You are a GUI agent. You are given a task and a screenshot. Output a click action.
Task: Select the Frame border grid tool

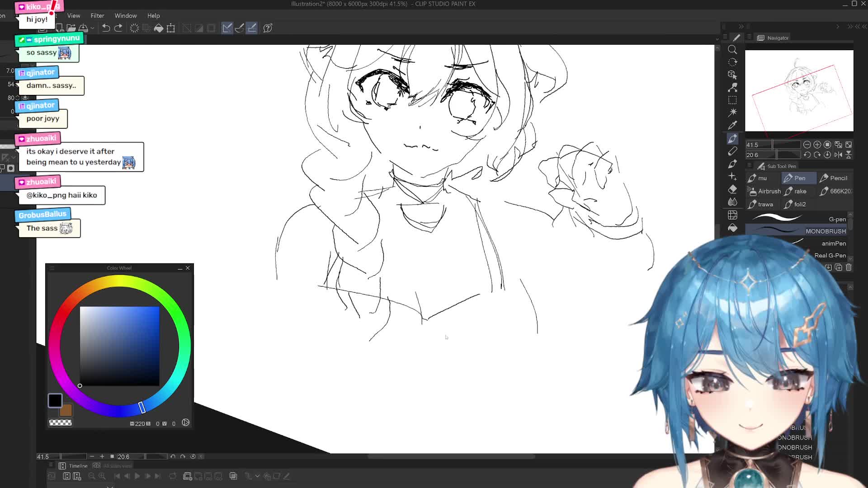[x=732, y=215]
